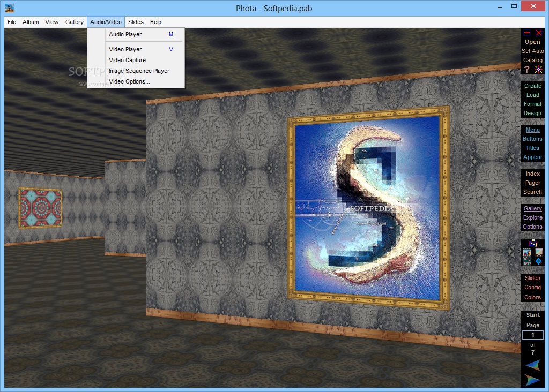This screenshot has width=549, height=392.
Task: Click the red X icon in side panel
Action: point(538,33)
